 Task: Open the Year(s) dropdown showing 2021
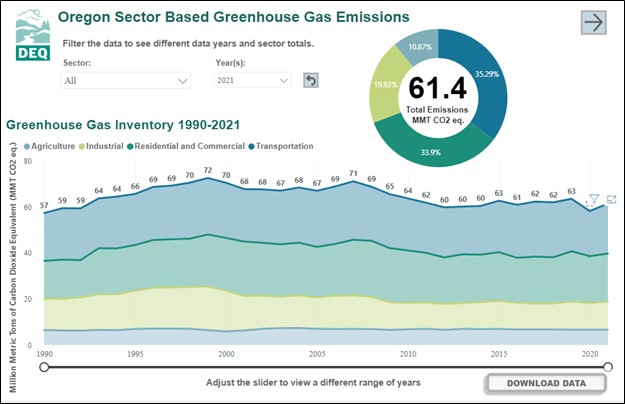click(x=251, y=80)
